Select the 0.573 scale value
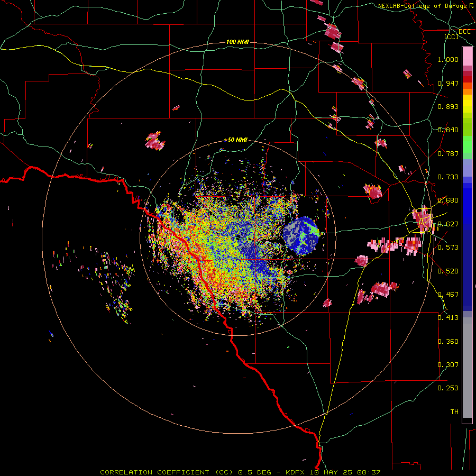Viewport: 476px width, 476px height. (x=448, y=248)
